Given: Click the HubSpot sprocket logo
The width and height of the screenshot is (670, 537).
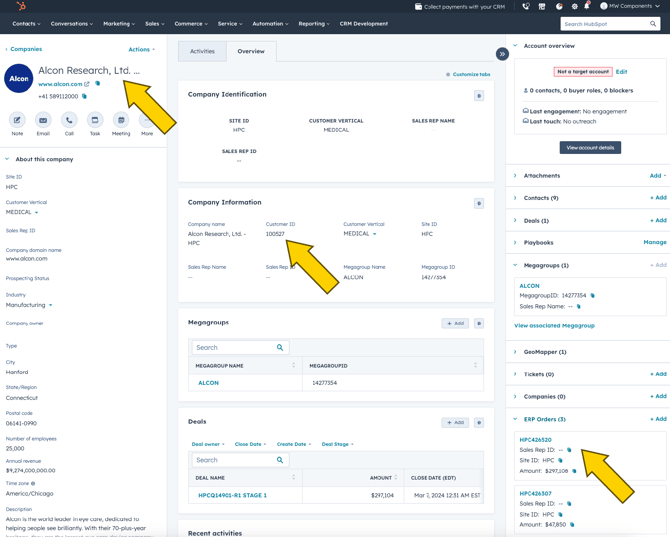Looking at the screenshot, I should (21, 7).
